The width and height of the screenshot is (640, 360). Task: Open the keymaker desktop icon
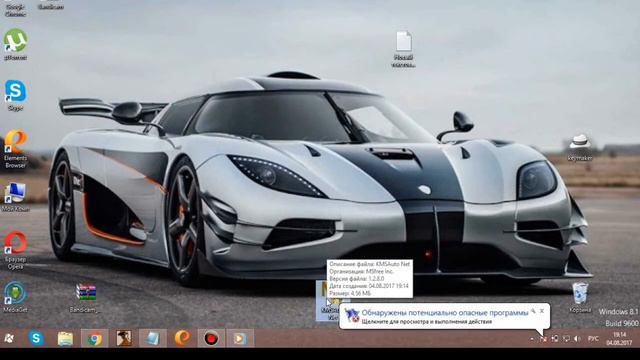coord(580,148)
